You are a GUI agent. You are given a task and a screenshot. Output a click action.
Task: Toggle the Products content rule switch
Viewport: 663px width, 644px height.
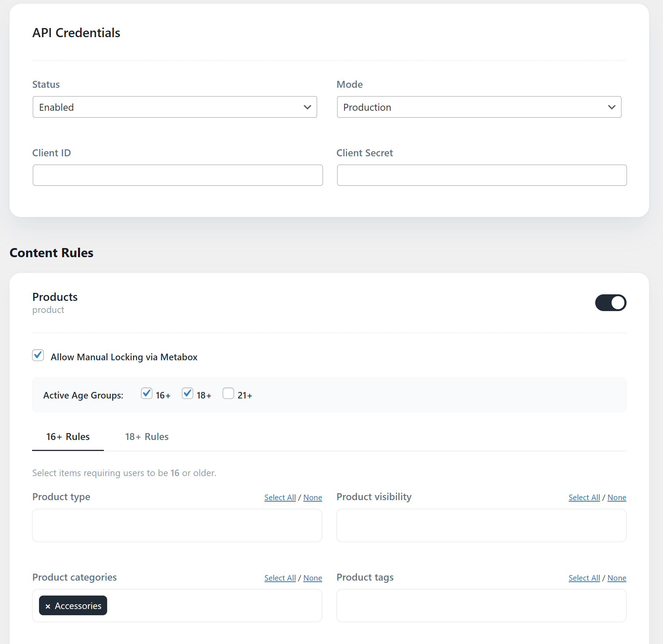[611, 303]
